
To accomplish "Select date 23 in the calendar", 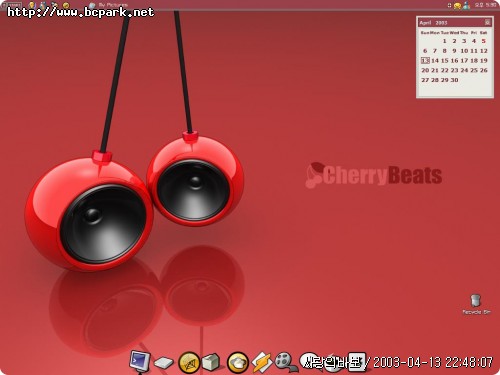I will coord(454,70).
